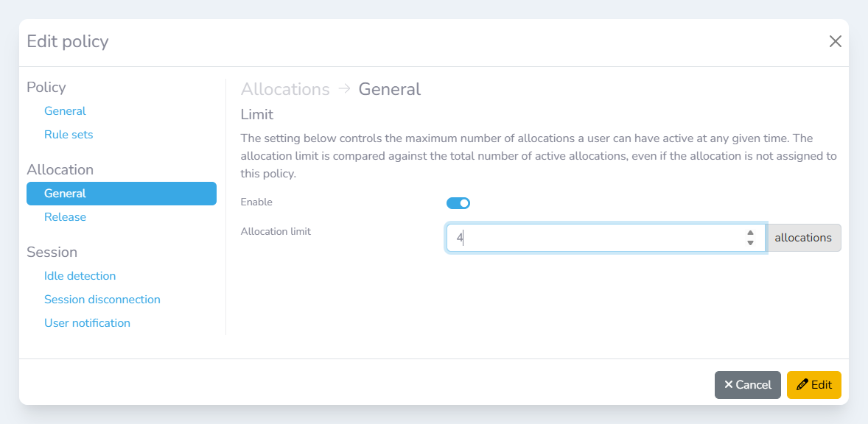Open General under the Policy section

click(x=65, y=111)
